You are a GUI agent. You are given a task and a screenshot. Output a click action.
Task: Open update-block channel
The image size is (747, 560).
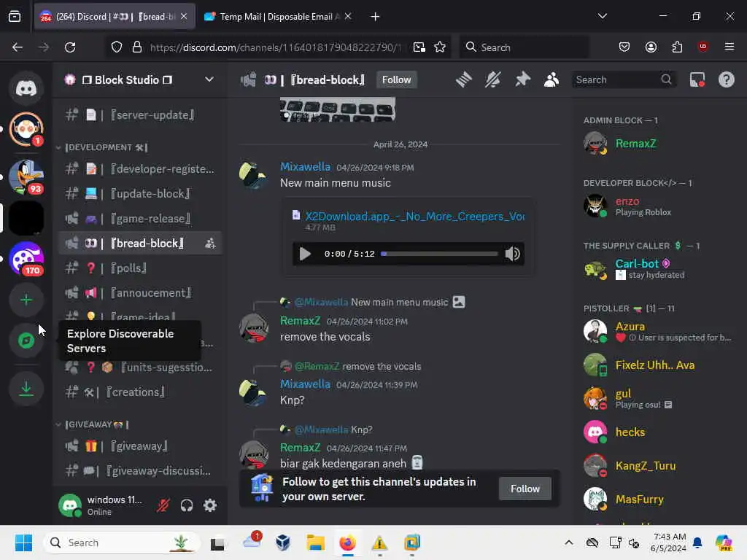pos(140,194)
